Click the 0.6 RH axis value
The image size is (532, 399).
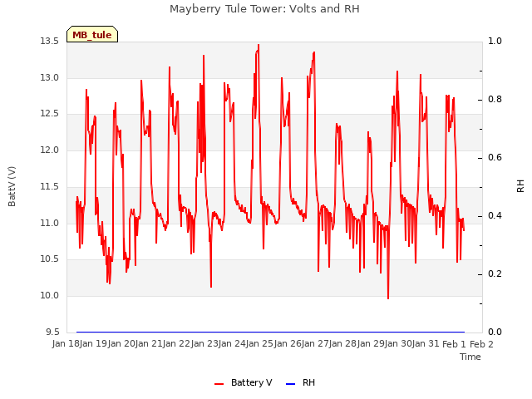coord(495,157)
